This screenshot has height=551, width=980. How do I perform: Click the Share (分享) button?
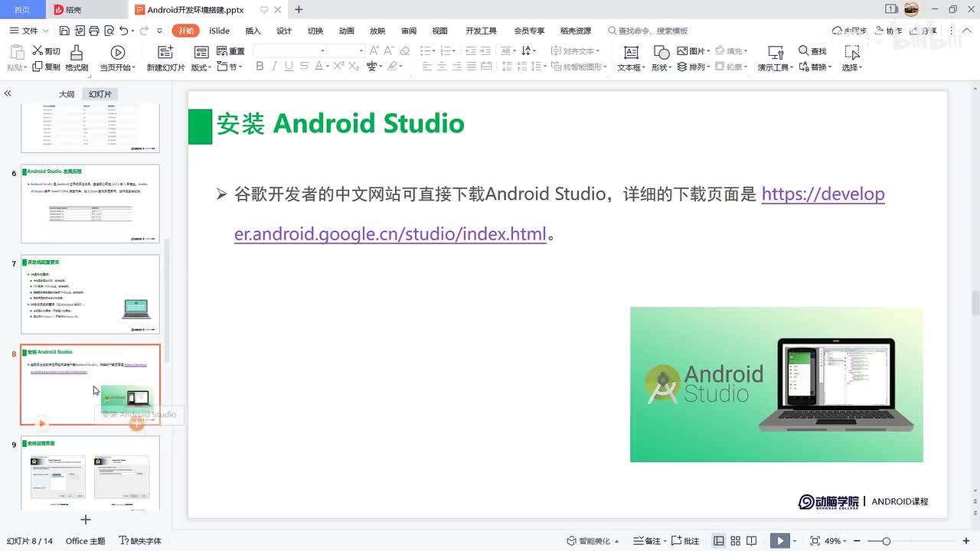[924, 31]
